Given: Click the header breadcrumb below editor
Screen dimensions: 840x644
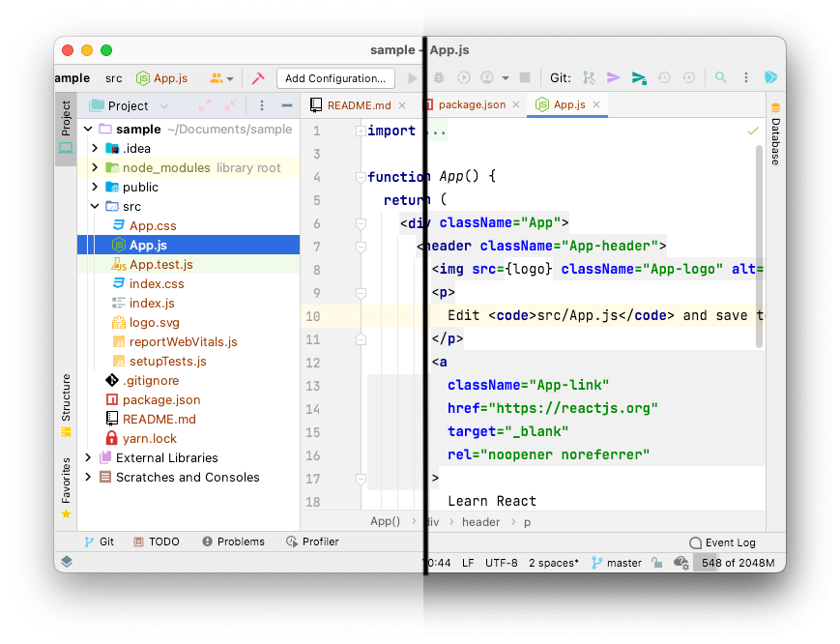Looking at the screenshot, I should click(x=480, y=522).
